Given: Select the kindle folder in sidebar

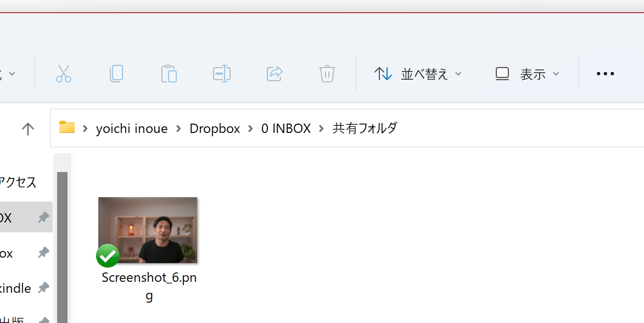Looking at the screenshot, I should pos(15,288).
